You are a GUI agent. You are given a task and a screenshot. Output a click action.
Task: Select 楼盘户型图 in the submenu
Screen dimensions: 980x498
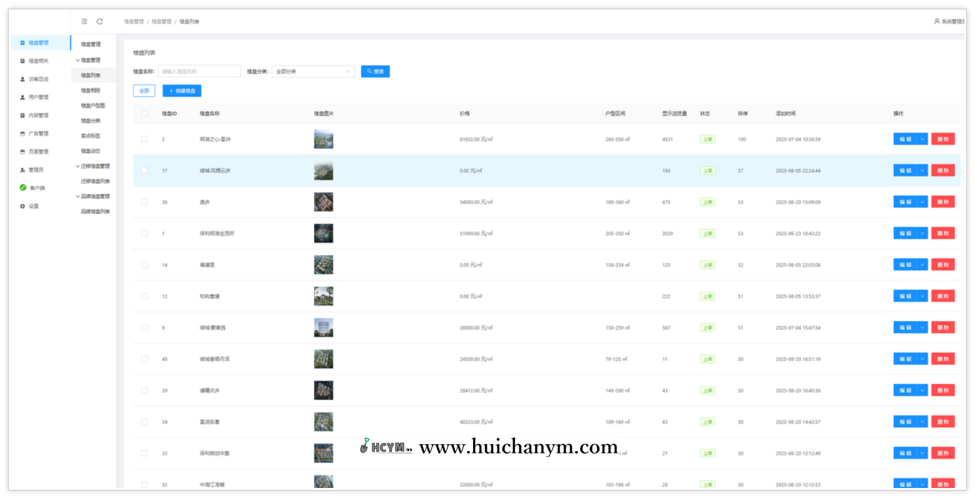tap(93, 106)
